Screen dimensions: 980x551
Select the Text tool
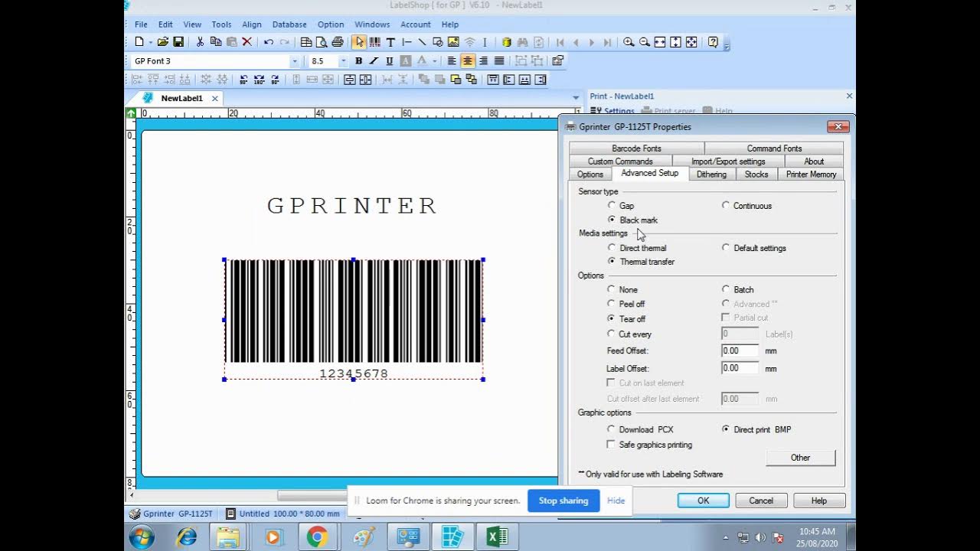(390, 42)
